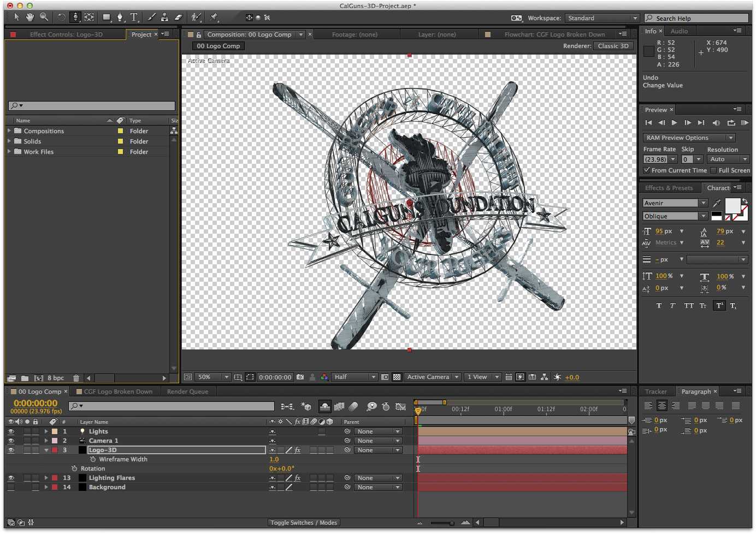This screenshot has width=756, height=534.
Task: Take a snapshot with the camera icon
Action: tap(300, 377)
